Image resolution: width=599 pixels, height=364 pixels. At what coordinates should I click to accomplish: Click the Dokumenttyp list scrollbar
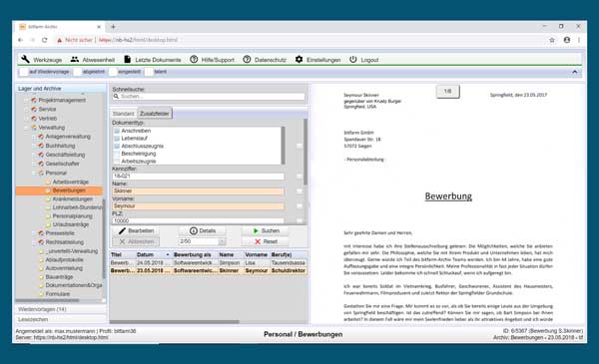click(x=284, y=146)
